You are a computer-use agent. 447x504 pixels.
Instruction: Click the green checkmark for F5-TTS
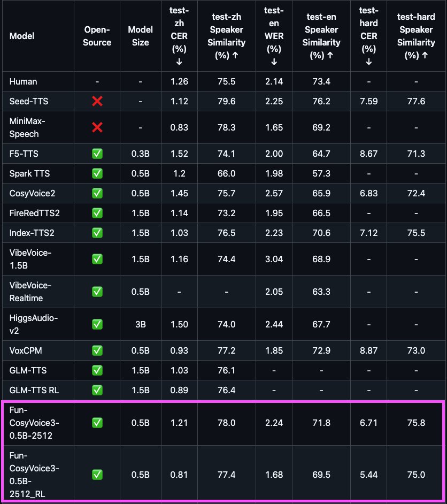97,154
